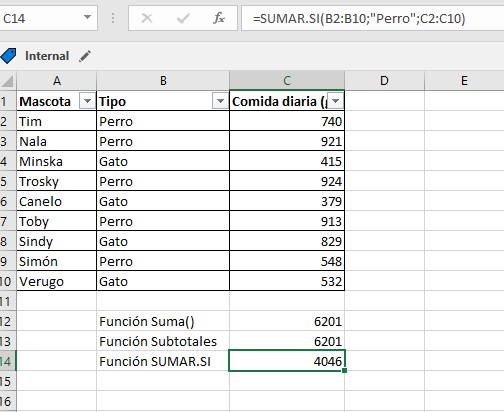
Task: Click inside the formula bar SUMAR.SI formula
Action: click(359, 18)
